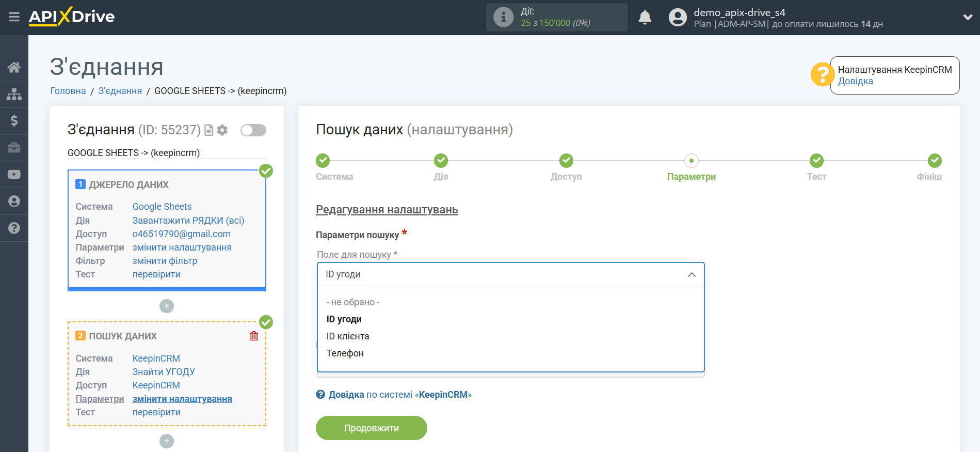
Task: Click the o46519790@gmail.com access link
Action: tap(182, 234)
